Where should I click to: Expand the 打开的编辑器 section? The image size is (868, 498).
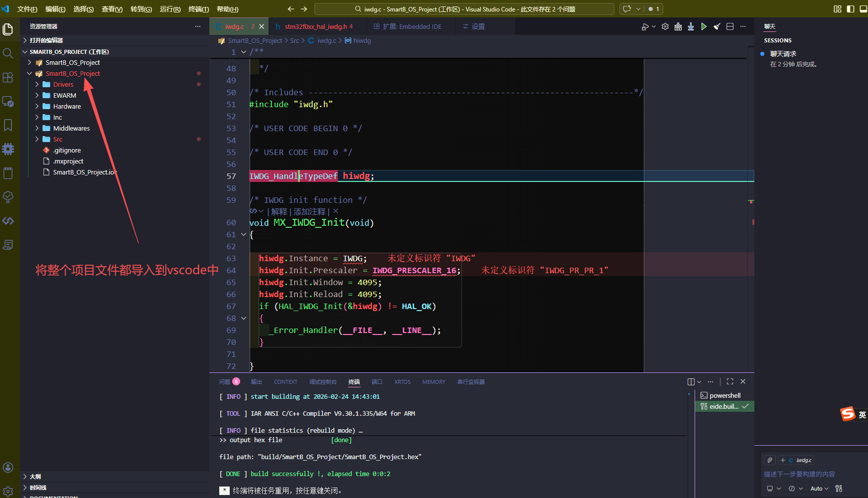(x=46, y=40)
